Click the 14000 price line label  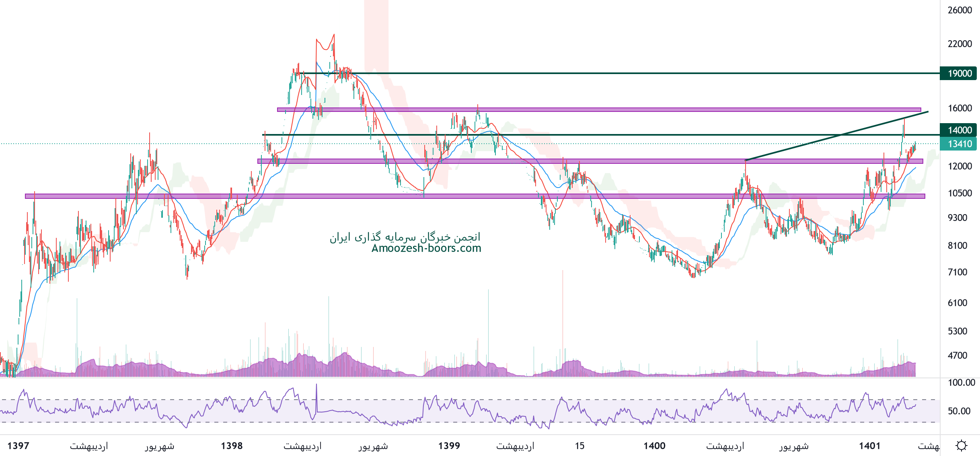pos(959,130)
